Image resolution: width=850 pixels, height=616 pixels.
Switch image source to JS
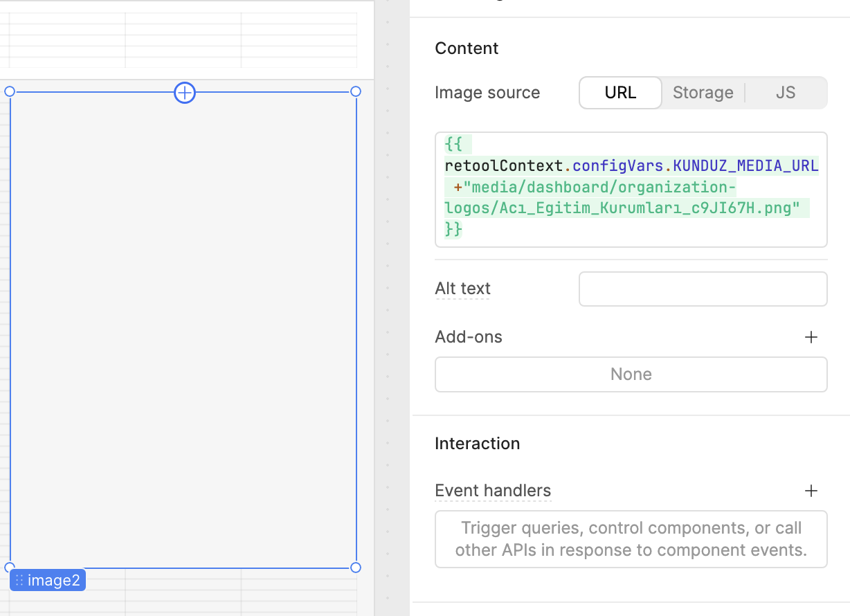tap(786, 93)
